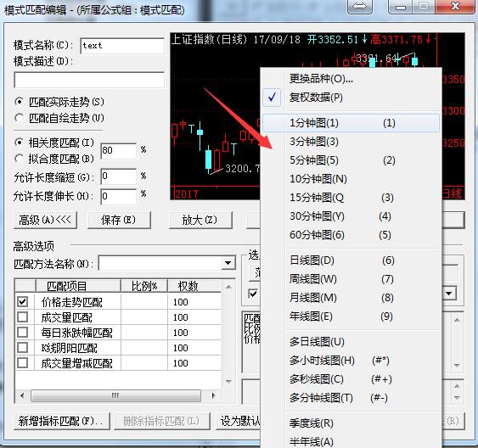Click right arrow of list horizontal scrollbar
The image size is (478, 448).
213,395
